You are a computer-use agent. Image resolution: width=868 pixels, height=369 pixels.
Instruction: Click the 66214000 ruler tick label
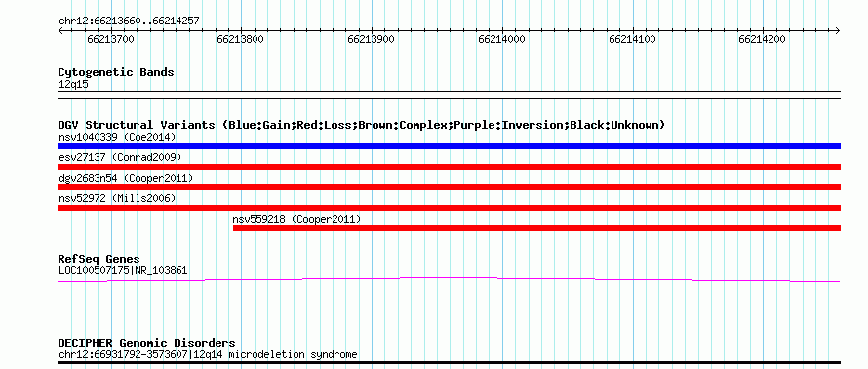501,39
